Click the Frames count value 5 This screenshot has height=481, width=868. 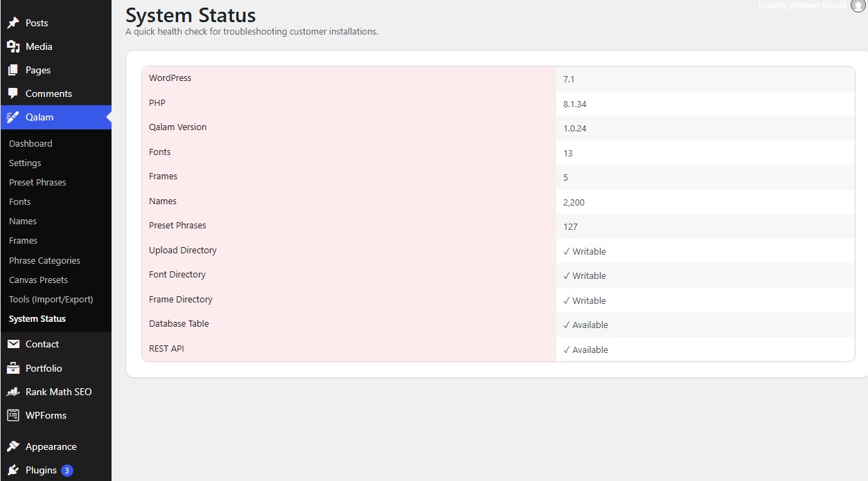coord(566,178)
